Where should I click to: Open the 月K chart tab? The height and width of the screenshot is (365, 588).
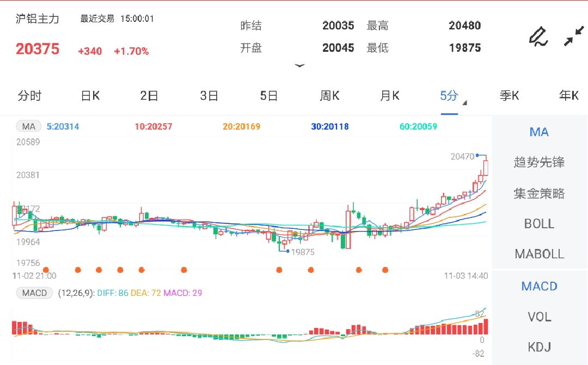click(x=390, y=96)
